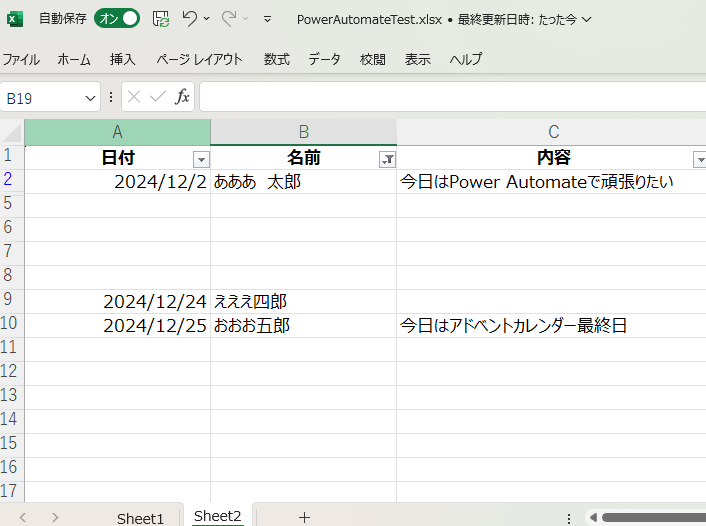Open the Undo history dropdown arrow
Screen dimensions: 706x526
(207, 18)
